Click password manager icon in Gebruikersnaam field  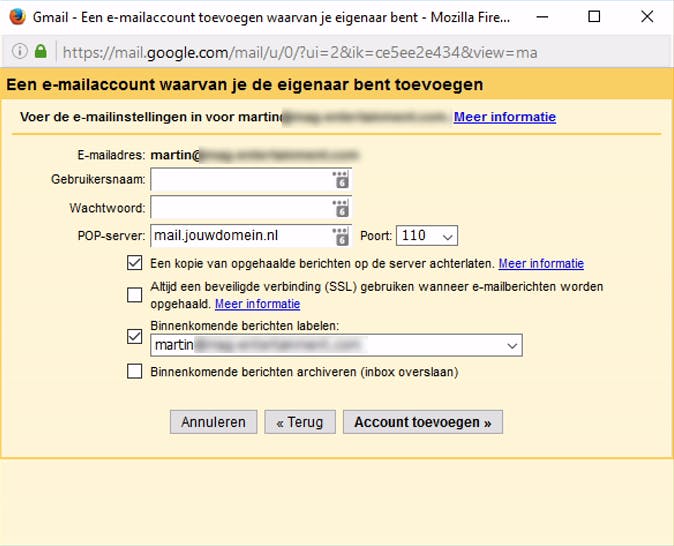tap(340, 180)
